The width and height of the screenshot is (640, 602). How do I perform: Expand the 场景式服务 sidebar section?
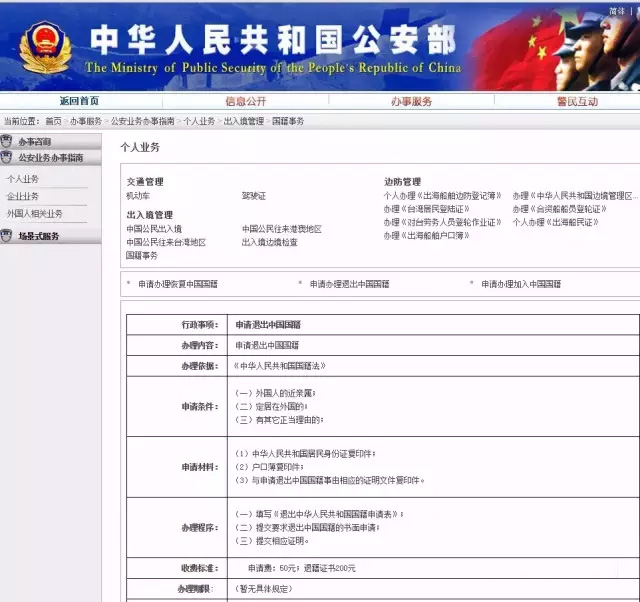point(38,237)
